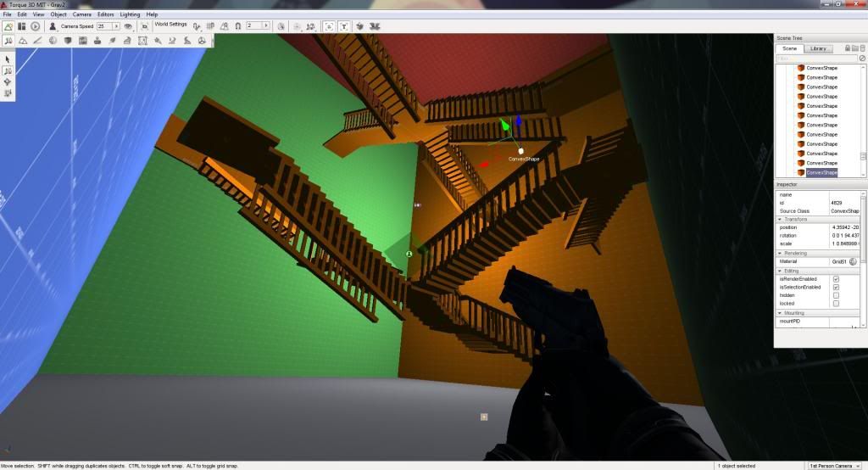This screenshot has height=470, width=868.
Task: Enable the hidden checkbox
Action: coord(836,295)
